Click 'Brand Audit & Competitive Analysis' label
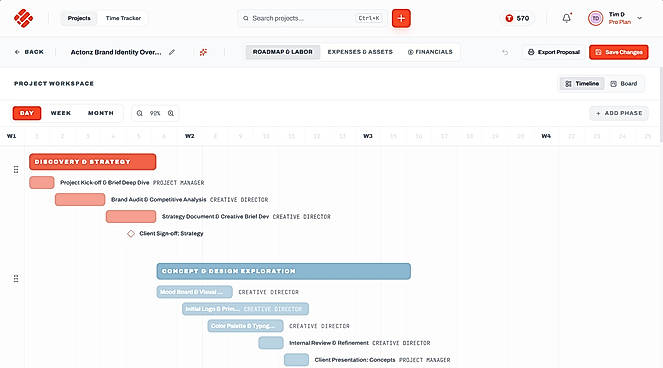The width and height of the screenshot is (663, 368). [x=159, y=199]
